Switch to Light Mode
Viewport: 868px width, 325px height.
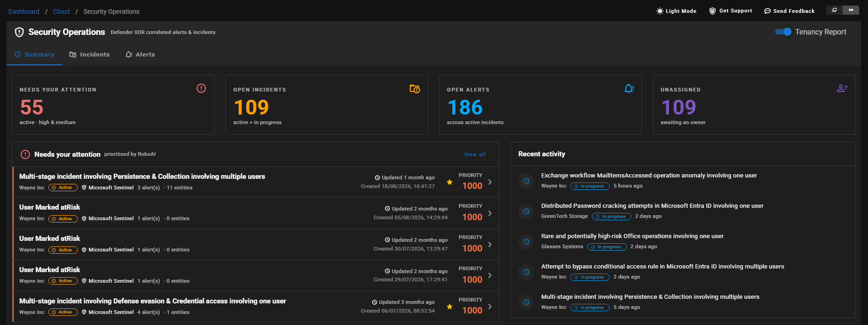[676, 11]
